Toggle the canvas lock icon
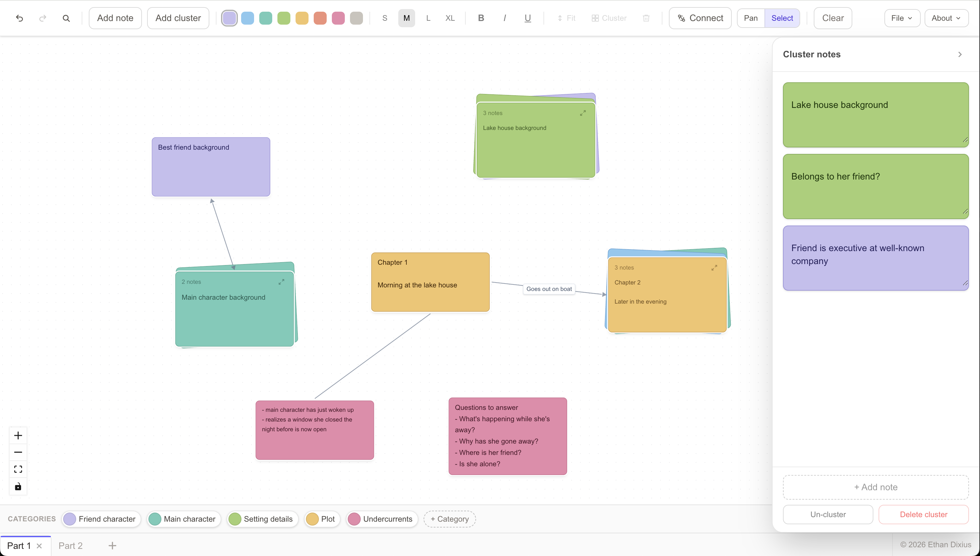Image resolution: width=980 pixels, height=556 pixels. pyautogui.click(x=18, y=486)
